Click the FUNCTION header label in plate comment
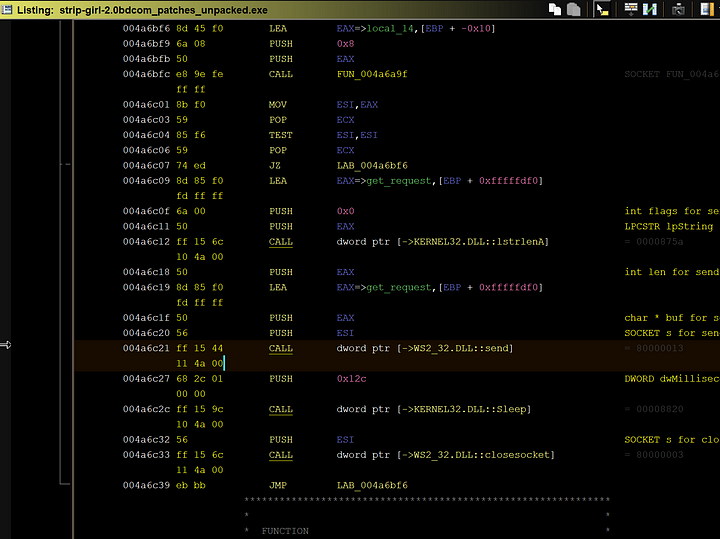This screenshot has width=720, height=539. click(285, 531)
